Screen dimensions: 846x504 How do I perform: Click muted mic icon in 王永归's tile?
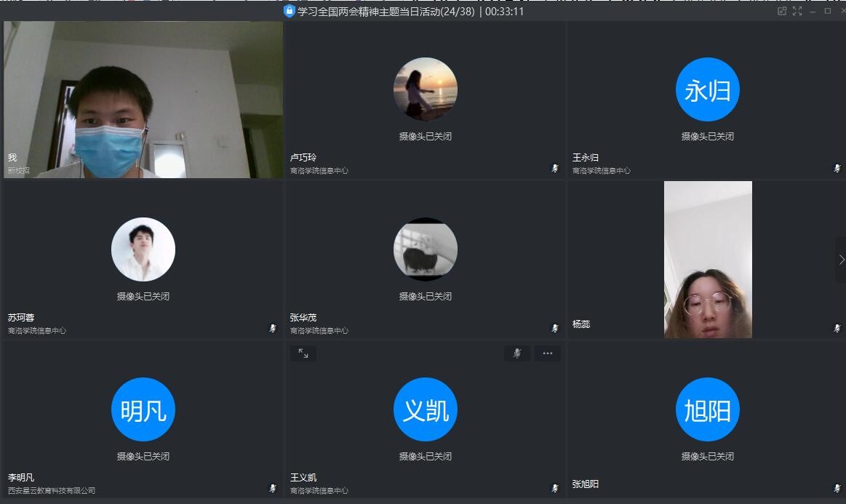click(x=837, y=168)
